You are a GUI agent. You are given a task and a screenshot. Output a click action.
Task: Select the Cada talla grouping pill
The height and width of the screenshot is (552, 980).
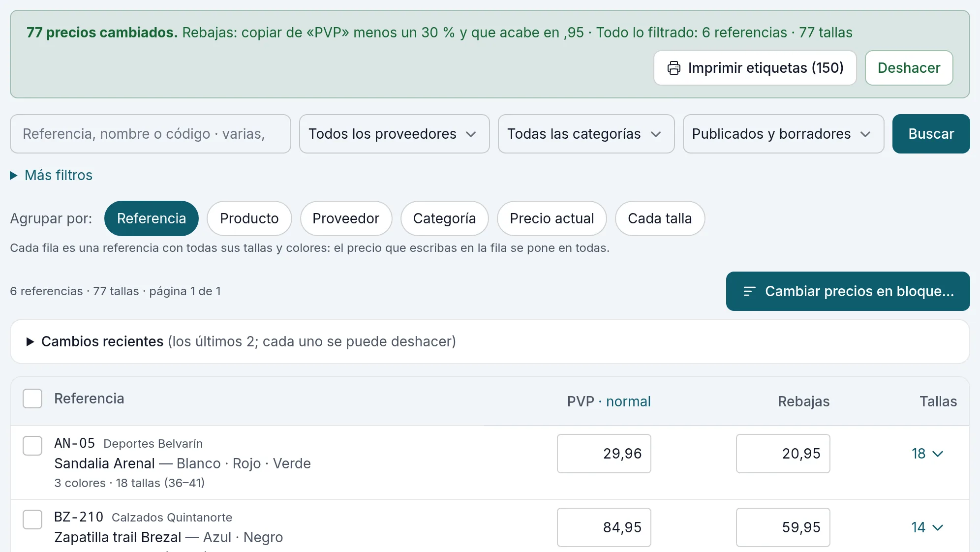click(x=660, y=218)
